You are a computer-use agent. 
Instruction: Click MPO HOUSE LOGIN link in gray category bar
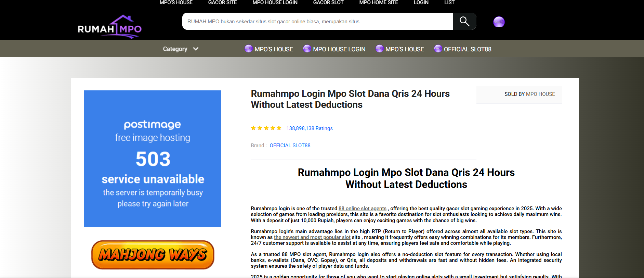coord(339,49)
